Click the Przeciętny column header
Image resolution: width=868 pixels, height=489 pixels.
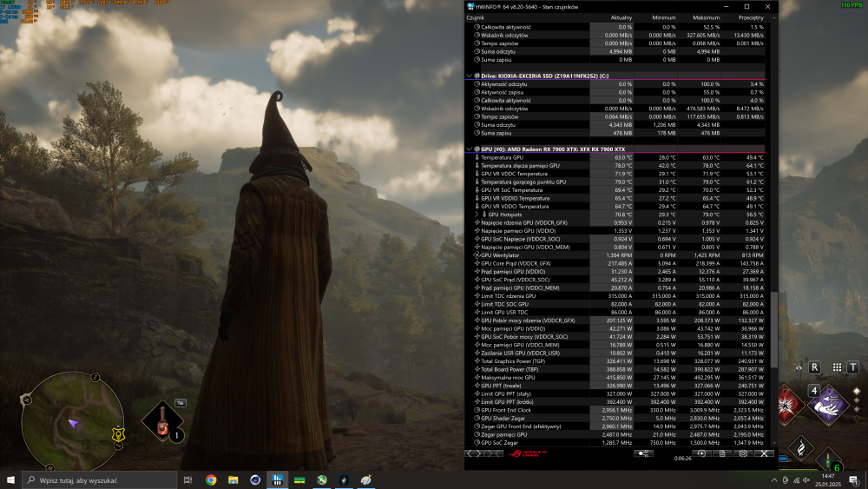click(750, 17)
